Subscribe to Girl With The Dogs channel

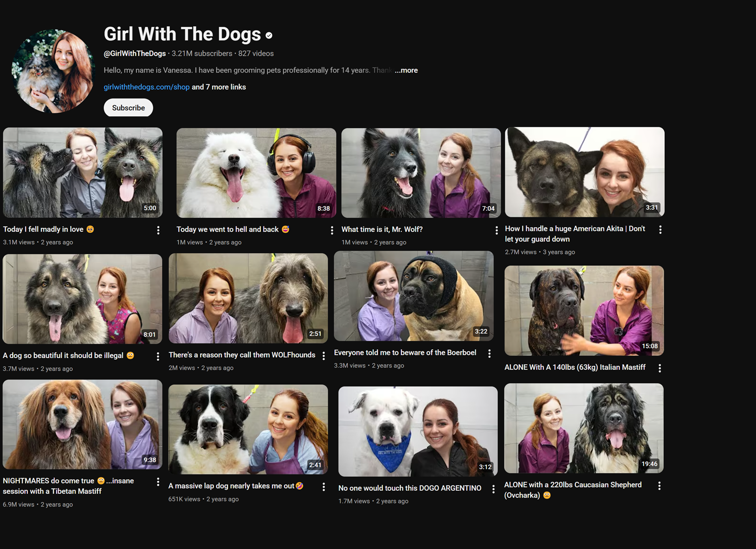coord(128,107)
